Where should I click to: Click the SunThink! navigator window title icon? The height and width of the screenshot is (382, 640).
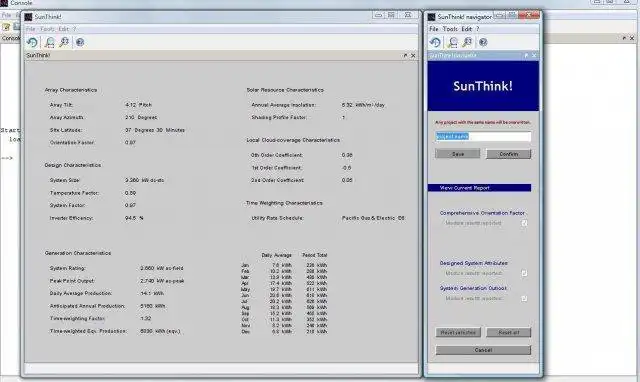click(x=431, y=17)
